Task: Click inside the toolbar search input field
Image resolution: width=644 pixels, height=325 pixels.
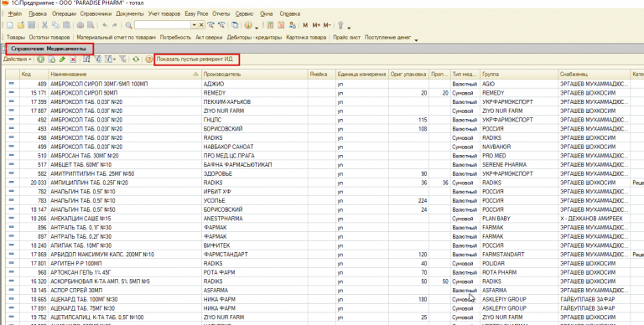Action: point(163,25)
